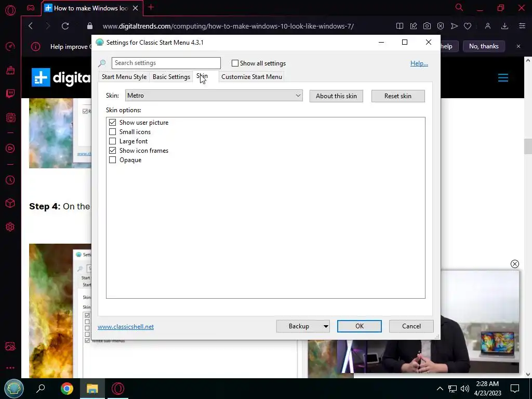Switch to Start Menu Style tab
The image size is (532, 399).
click(x=124, y=77)
